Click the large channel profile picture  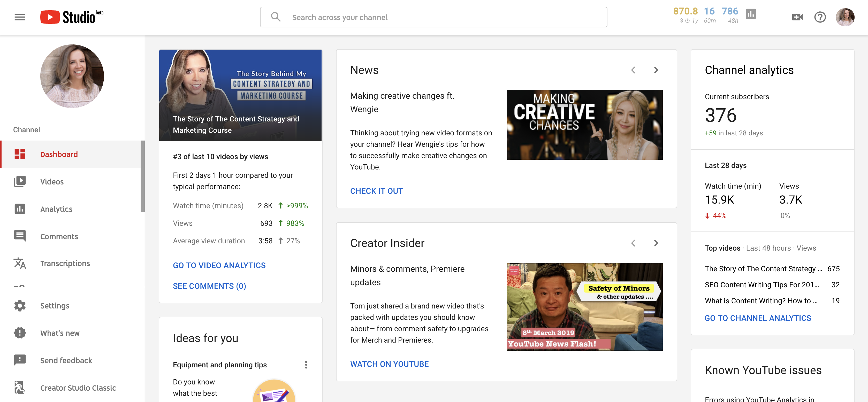pyautogui.click(x=72, y=76)
